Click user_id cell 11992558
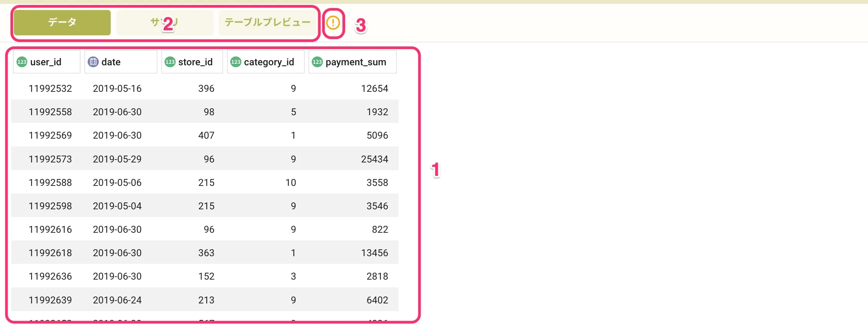868x328 pixels. tap(50, 112)
